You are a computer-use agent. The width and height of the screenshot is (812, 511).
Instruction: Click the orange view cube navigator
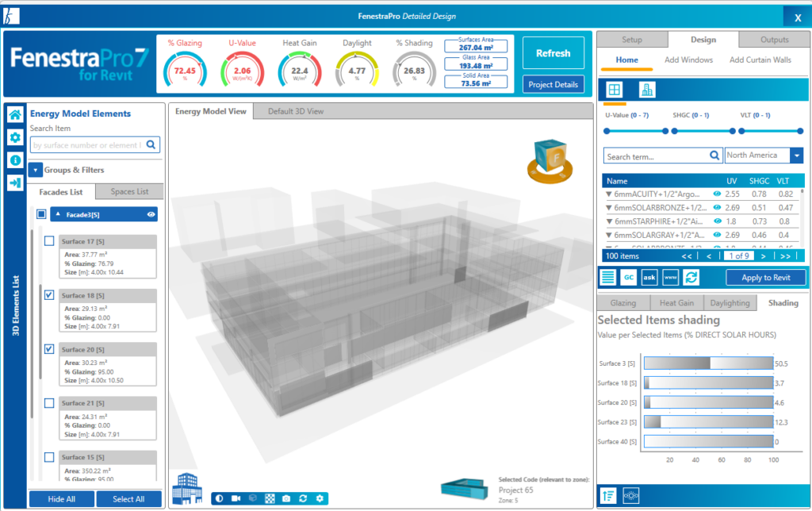tap(550, 161)
